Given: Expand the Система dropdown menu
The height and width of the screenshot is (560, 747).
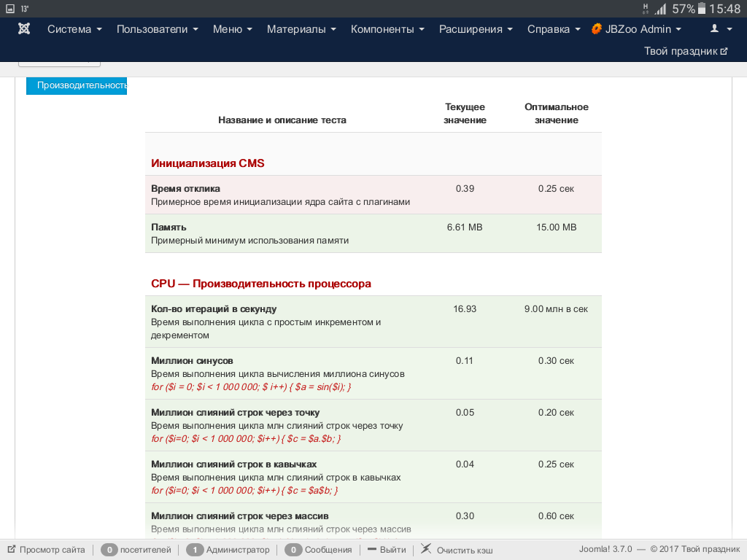Looking at the screenshot, I should click(x=75, y=29).
